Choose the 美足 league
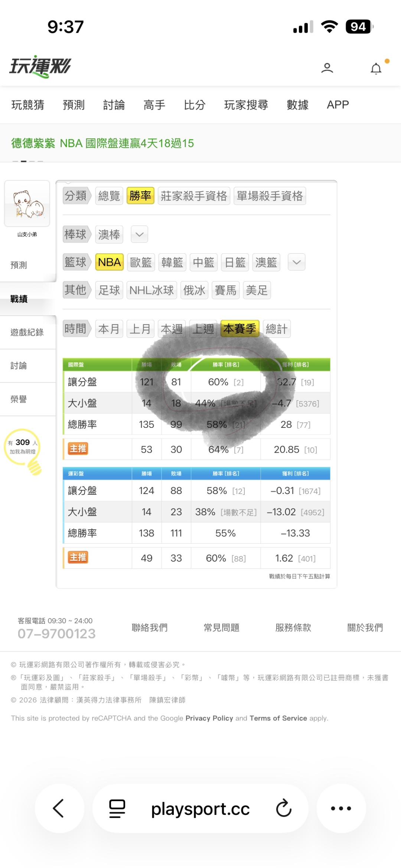The image size is (401, 868). click(257, 290)
